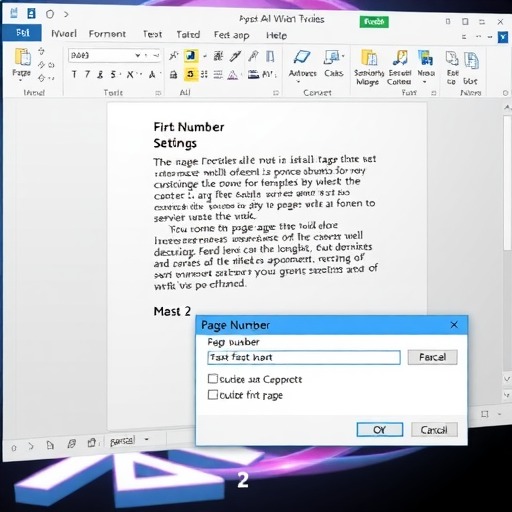512x512 pixels.
Task: Click the 'Firt Number' heading in document
Action: 189,127
